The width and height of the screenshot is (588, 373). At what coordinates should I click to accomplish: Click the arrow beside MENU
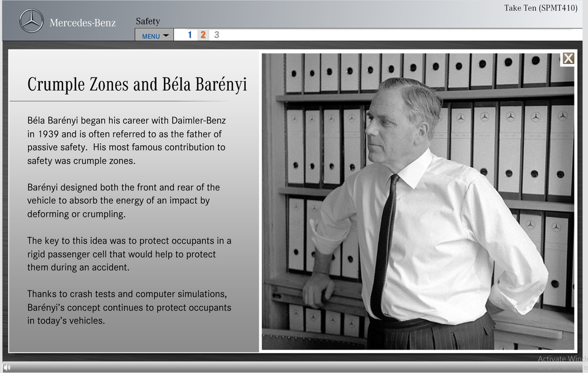click(166, 35)
